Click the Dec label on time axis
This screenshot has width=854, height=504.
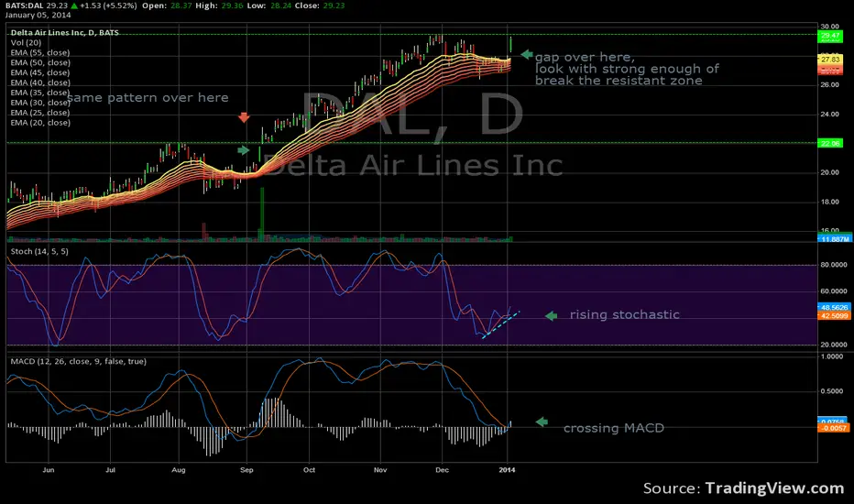point(443,470)
